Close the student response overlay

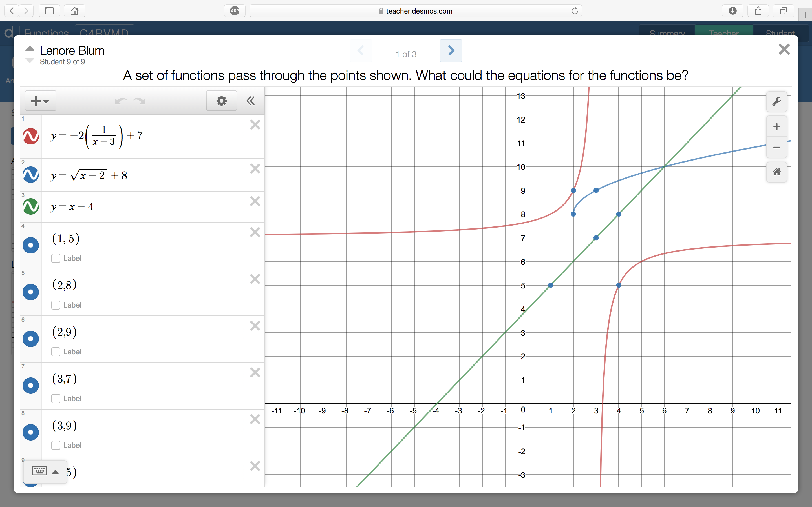784,50
